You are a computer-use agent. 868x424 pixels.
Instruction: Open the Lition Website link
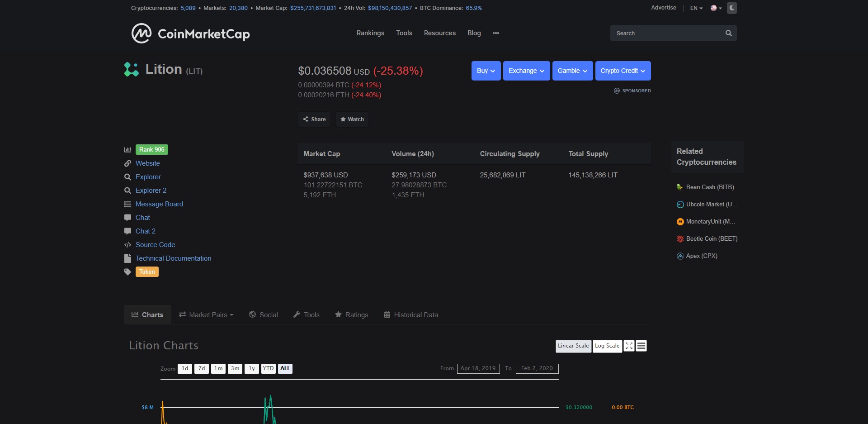[x=148, y=163]
